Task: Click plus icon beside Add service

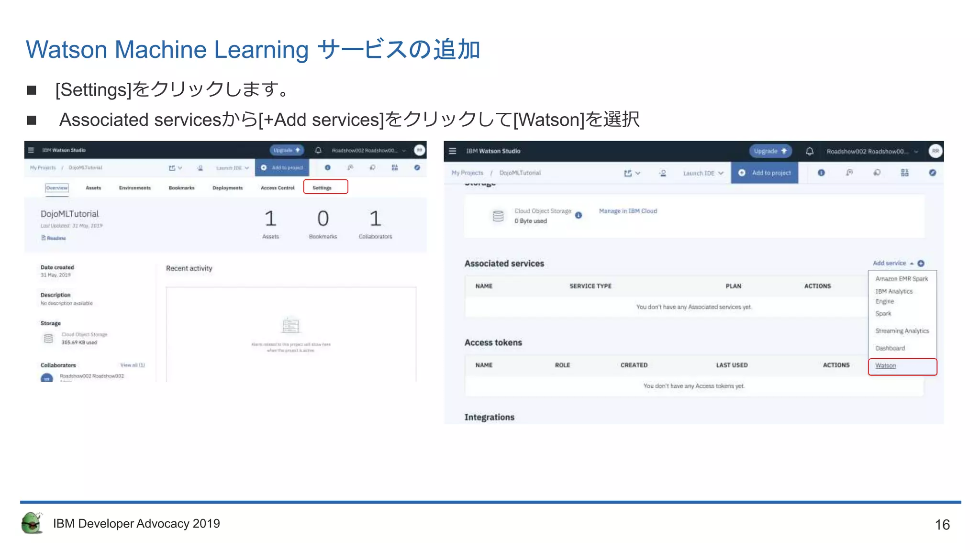Action: coord(921,264)
